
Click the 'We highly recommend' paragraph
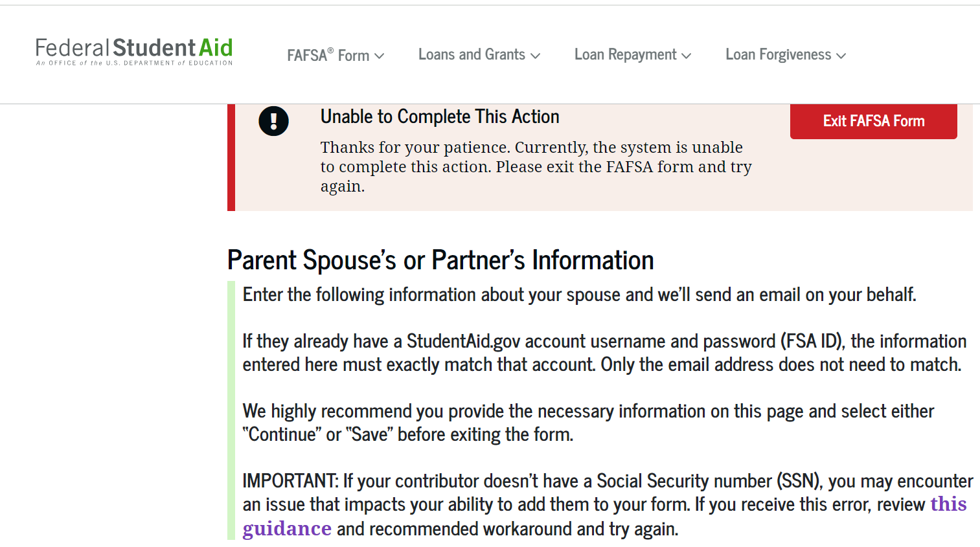pyautogui.click(x=588, y=423)
